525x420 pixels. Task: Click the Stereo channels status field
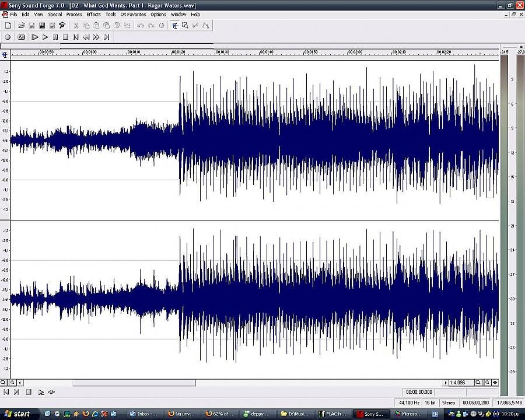tap(449, 402)
